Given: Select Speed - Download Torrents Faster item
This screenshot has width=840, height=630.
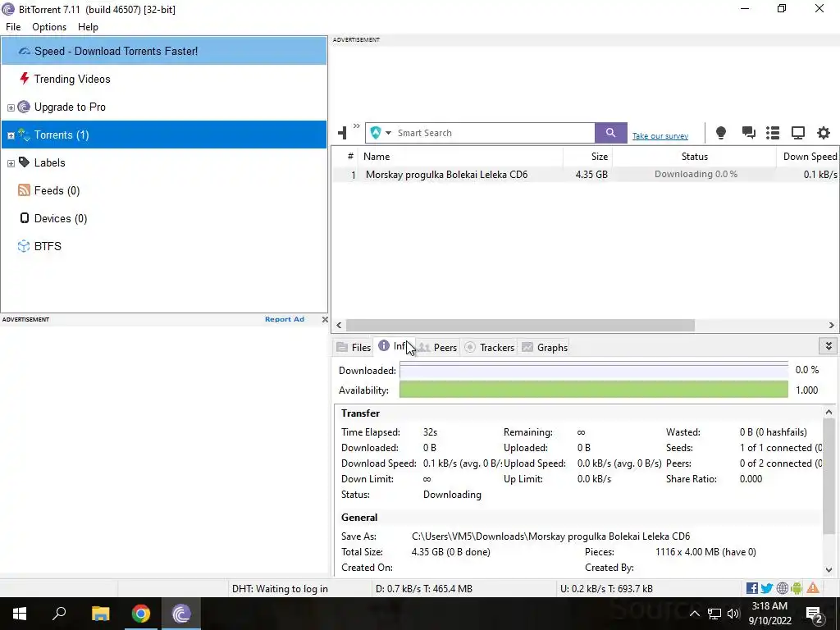Looking at the screenshot, I should point(164,51).
